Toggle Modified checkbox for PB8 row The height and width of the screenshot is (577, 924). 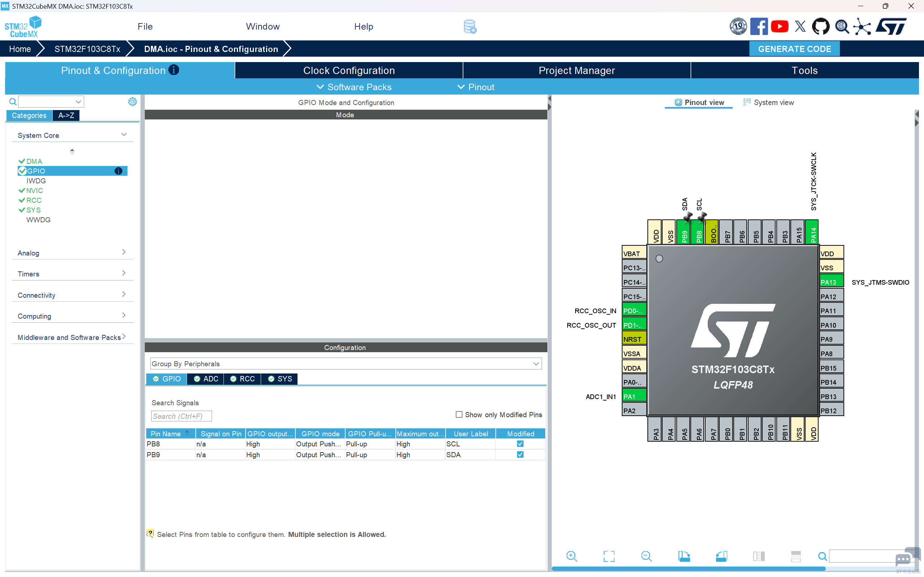pos(520,444)
